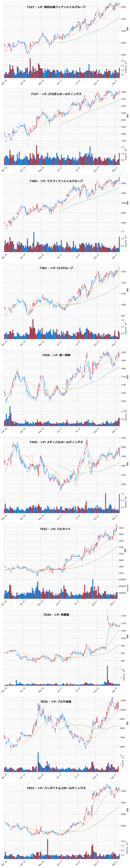Click the 900 price tick on 7381 chart

coord(123,316)
